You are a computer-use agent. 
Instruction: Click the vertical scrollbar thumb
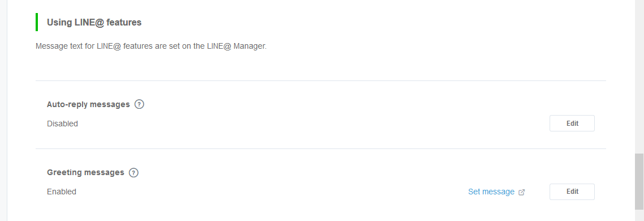(639, 181)
